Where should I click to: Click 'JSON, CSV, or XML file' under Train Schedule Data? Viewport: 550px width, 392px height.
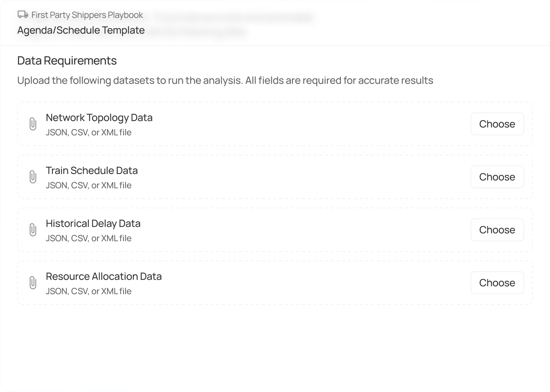click(x=88, y=185)
